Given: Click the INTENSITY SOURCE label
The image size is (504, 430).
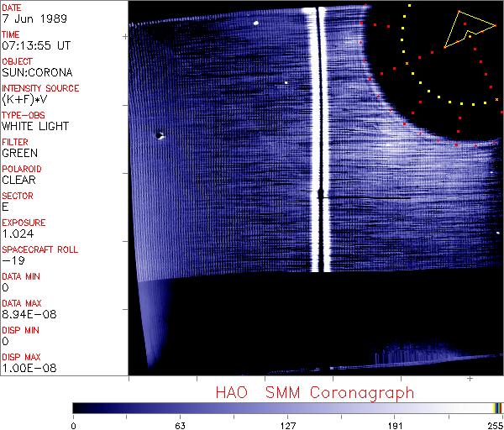Looking at the screenshot, I should coord(40,88).
